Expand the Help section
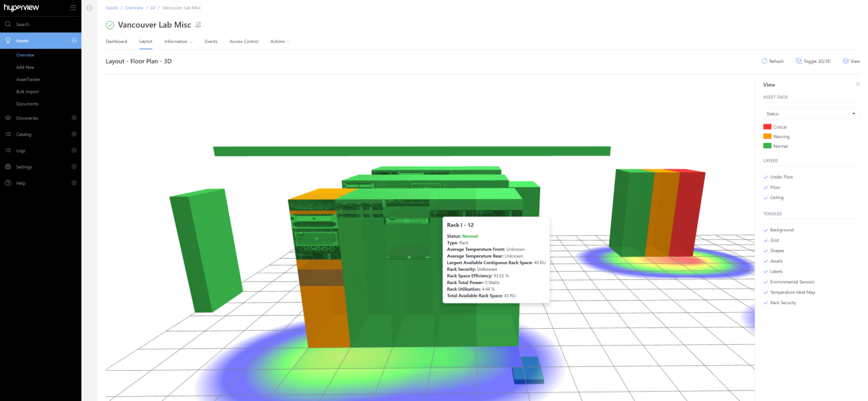Image resolution: width=868 pixels, height=401 pixels. coord(74,183)
